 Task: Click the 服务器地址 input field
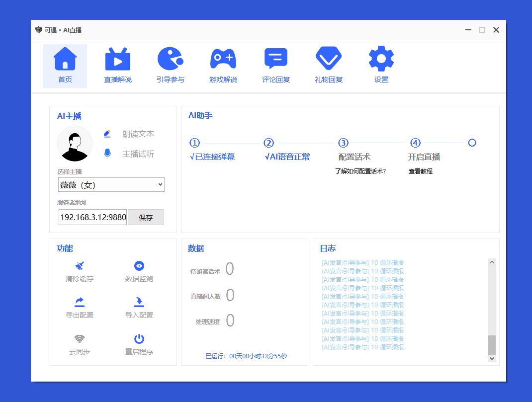[x=92, y=217]
